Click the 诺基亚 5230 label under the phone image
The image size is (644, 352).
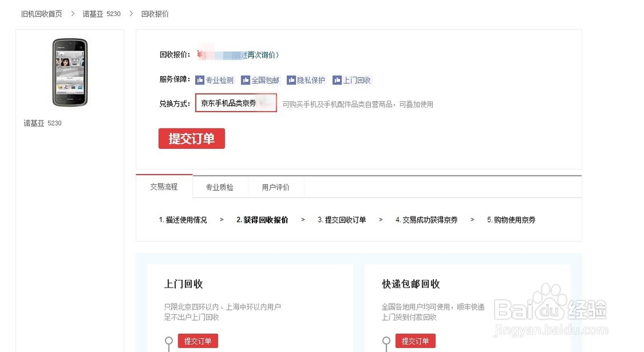click(43, 123)
